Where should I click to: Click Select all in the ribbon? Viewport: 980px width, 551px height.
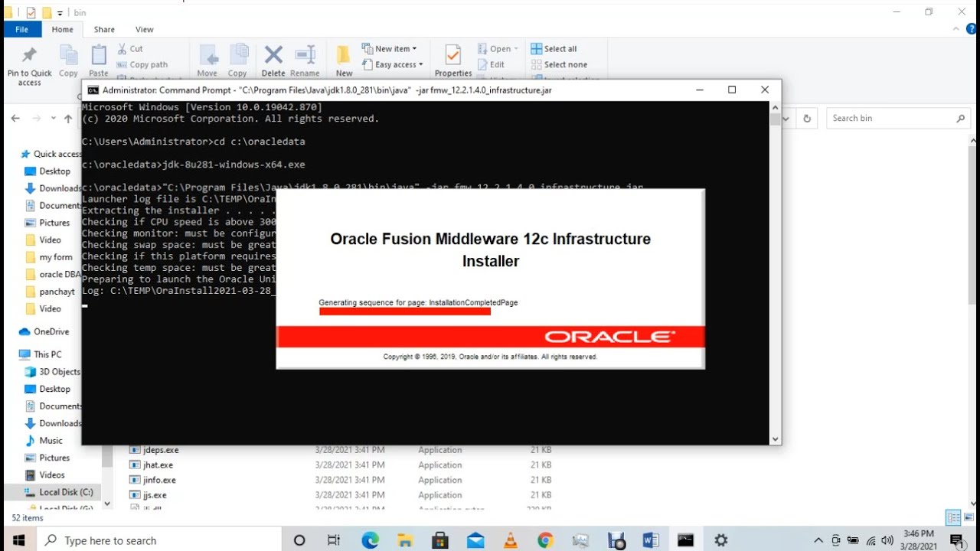[554, 48]
